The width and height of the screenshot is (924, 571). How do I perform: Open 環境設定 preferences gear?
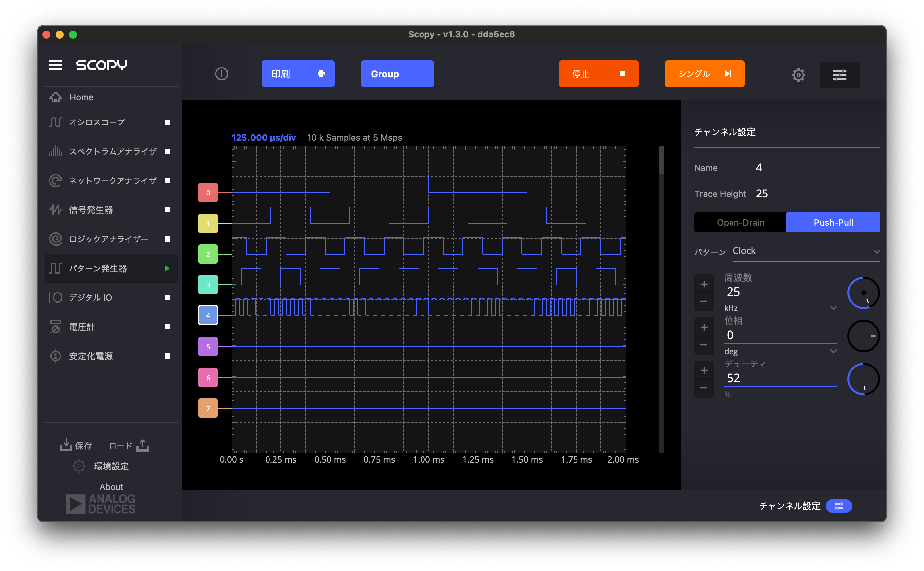coord(79,466)
